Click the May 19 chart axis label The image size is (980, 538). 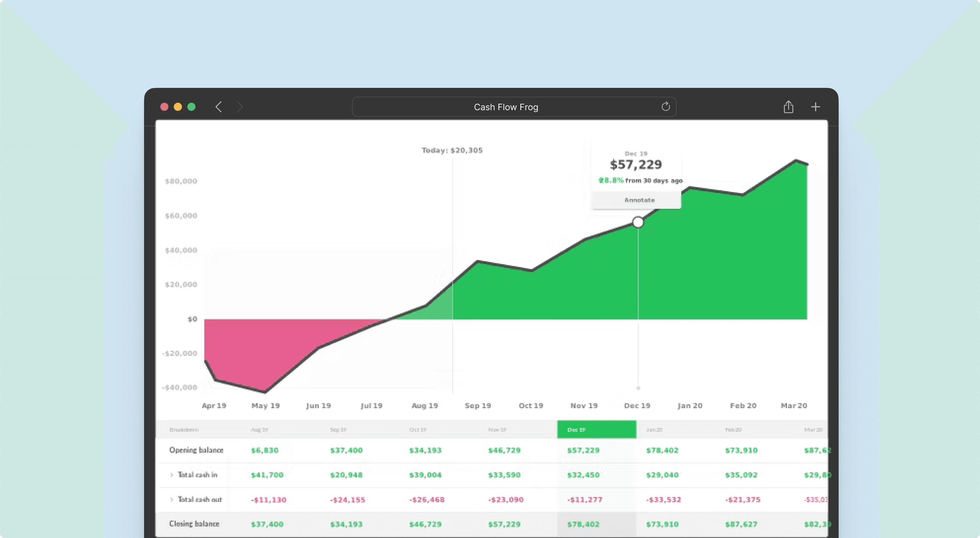(x=265, y=406)
